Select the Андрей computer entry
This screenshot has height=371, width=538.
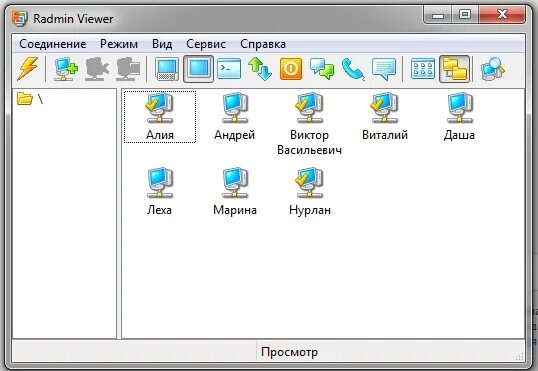pyautogui.click(x=234, y=117)
